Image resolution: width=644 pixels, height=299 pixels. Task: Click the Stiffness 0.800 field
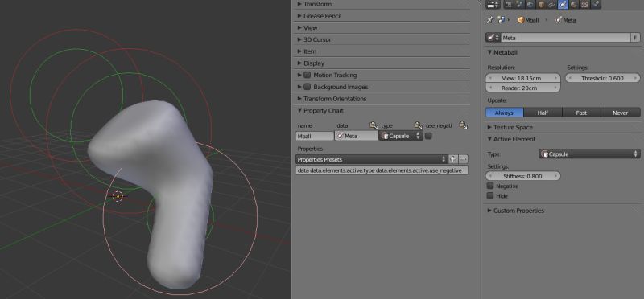(x=522, y=176)
